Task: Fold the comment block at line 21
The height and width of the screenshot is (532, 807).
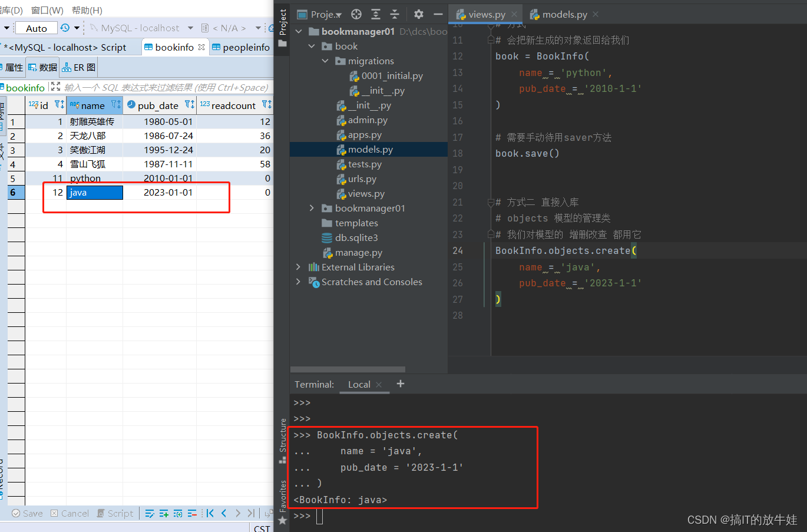Action: click(x=490, y=202)
